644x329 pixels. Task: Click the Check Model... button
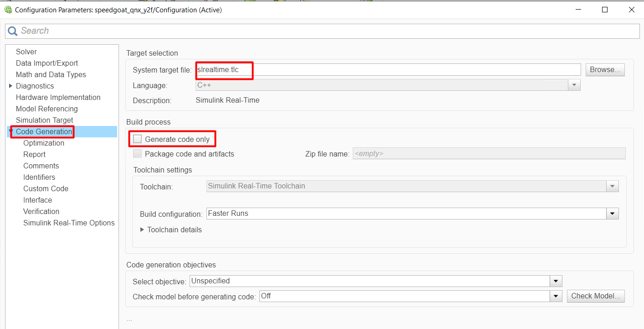tap(596, 296)
